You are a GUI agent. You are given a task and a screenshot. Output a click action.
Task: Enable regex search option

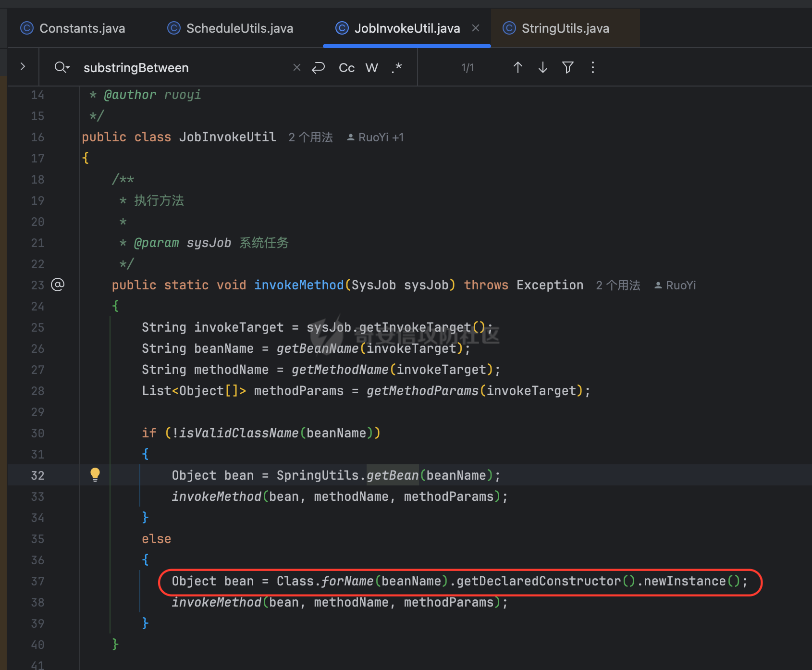[396, 68]
